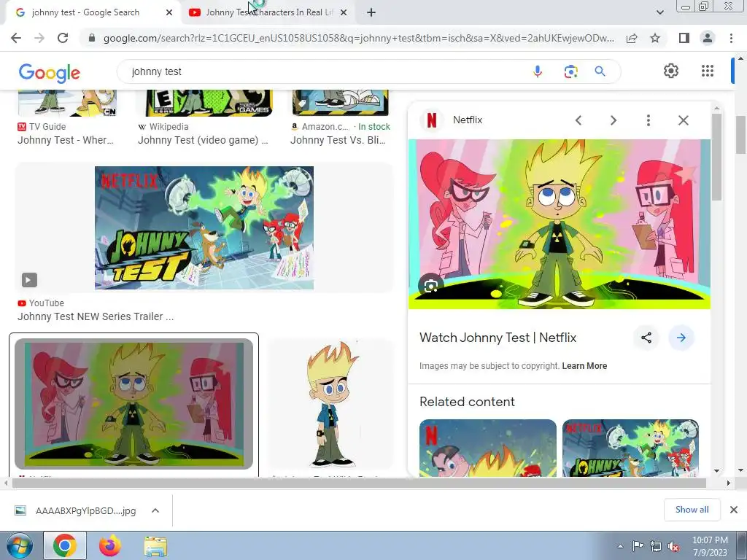
Task: Open the Chrome three-dot menu
Action: (731, 38)
